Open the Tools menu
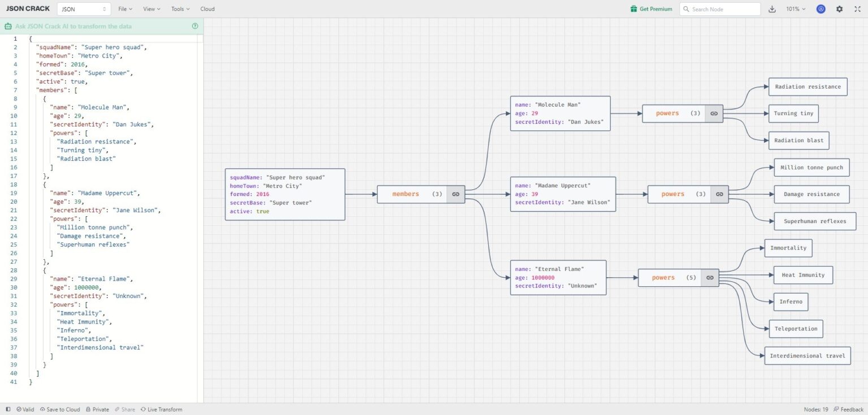 coord(180,9)
